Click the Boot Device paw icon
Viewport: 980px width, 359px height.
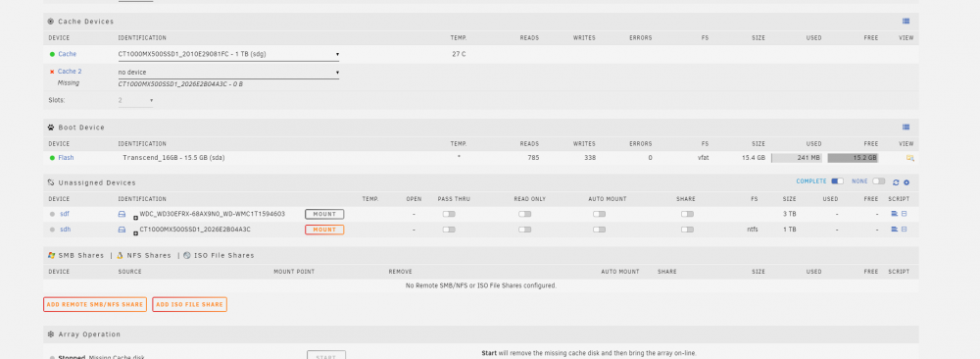click(x=51, y=127)
